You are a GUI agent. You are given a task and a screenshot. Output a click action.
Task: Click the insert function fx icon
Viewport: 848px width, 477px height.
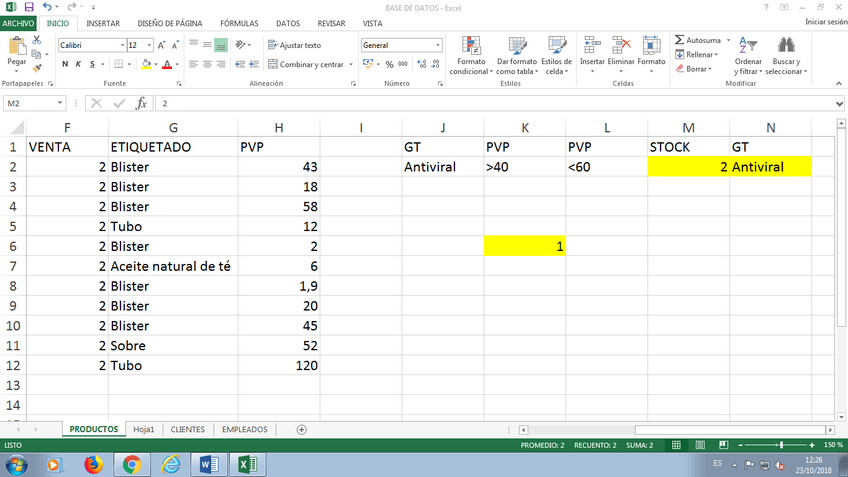141,103
